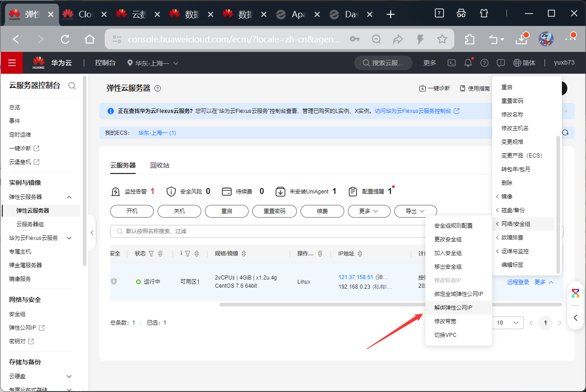Click the search icon beside 云服务器控制台
The height and width of the screenshot is (392, 586).
(72, 86)
